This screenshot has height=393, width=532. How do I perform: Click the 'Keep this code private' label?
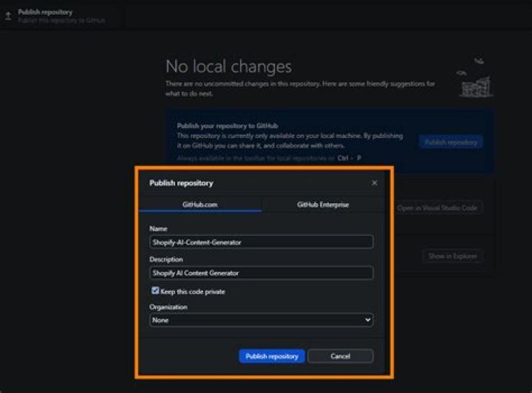point(193,292)
